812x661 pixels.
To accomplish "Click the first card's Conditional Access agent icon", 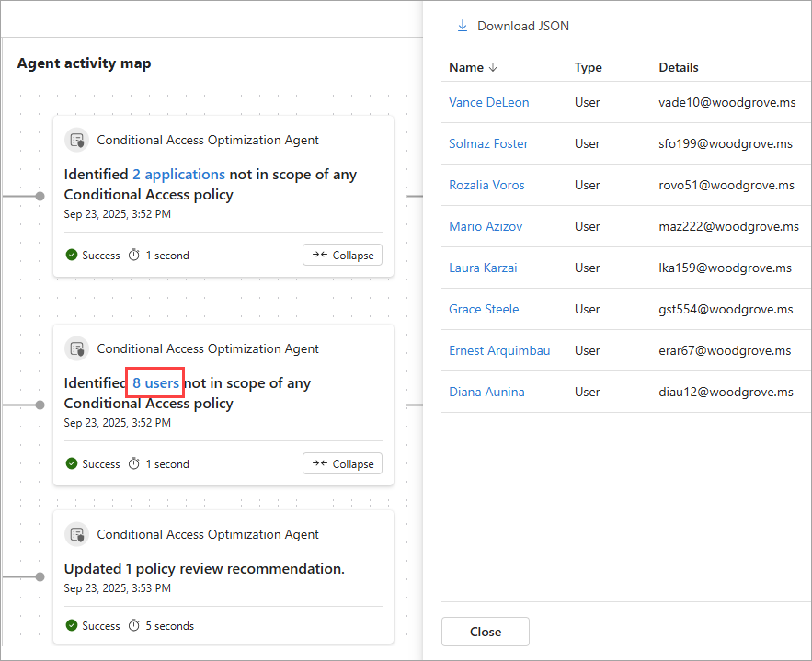I will 77,141.
